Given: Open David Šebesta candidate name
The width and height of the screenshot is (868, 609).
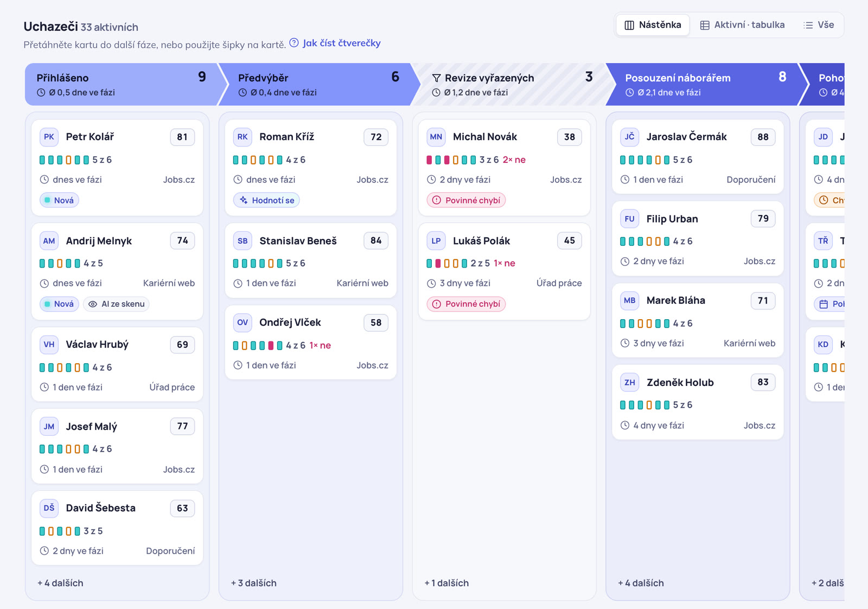Looking at the screenshot, I should tap(100, 508).
